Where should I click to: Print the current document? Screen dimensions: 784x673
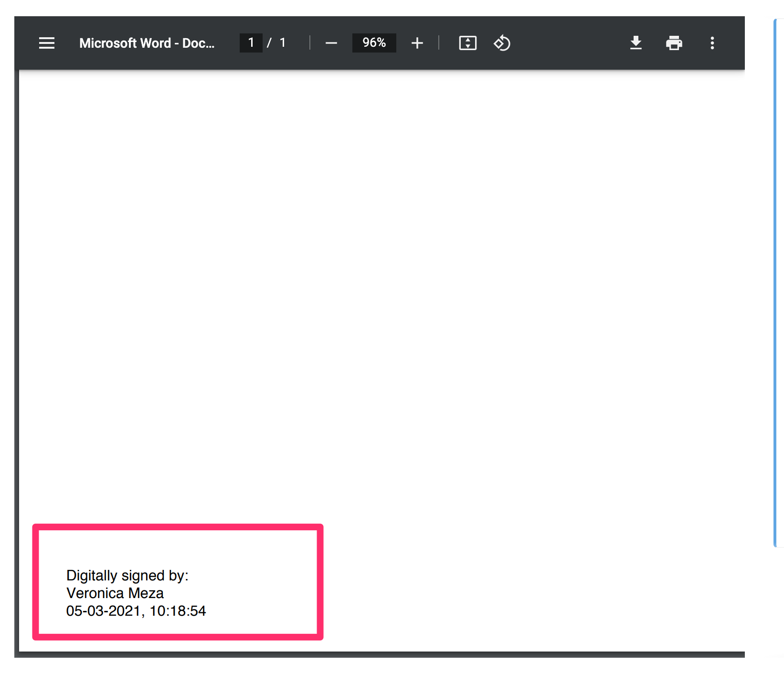[x=674, y=43]
